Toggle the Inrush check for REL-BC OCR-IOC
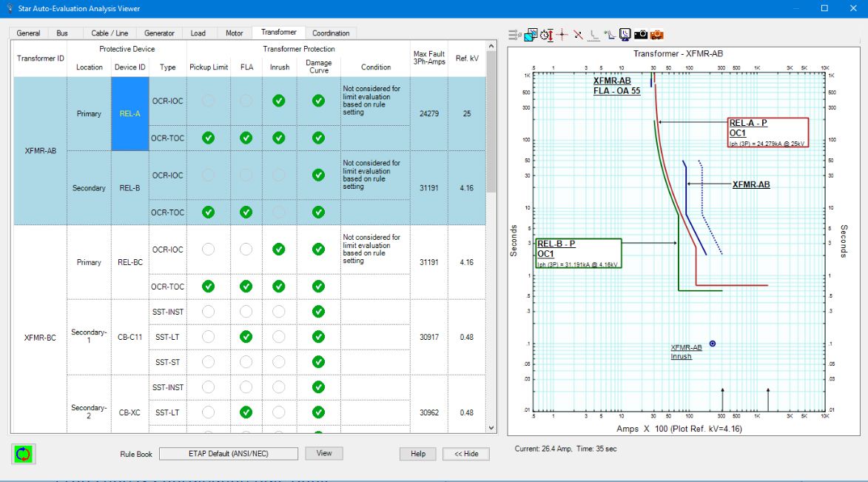The height and width of the screenshot is (482, 868). coord(279,250)
